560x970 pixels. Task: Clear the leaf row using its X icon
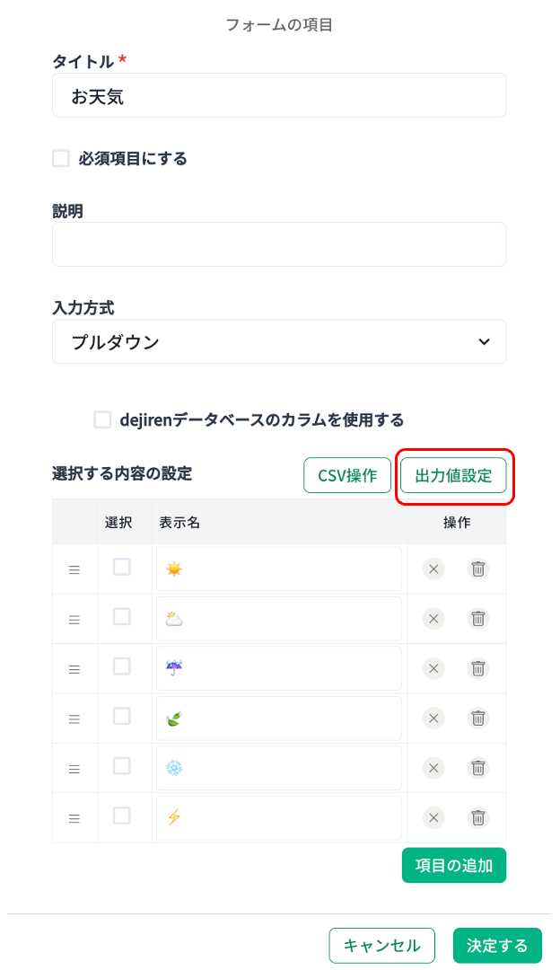[x=433, y=718]
